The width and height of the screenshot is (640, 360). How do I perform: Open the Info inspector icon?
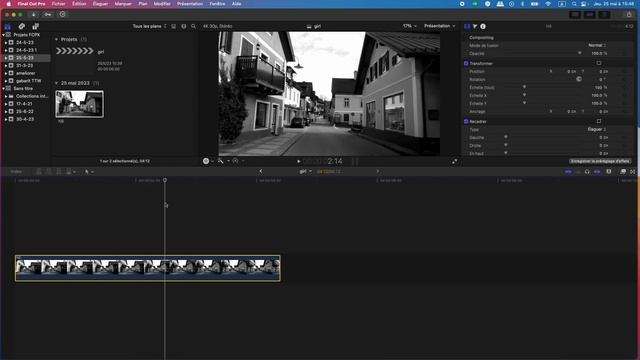click(483, 26)
